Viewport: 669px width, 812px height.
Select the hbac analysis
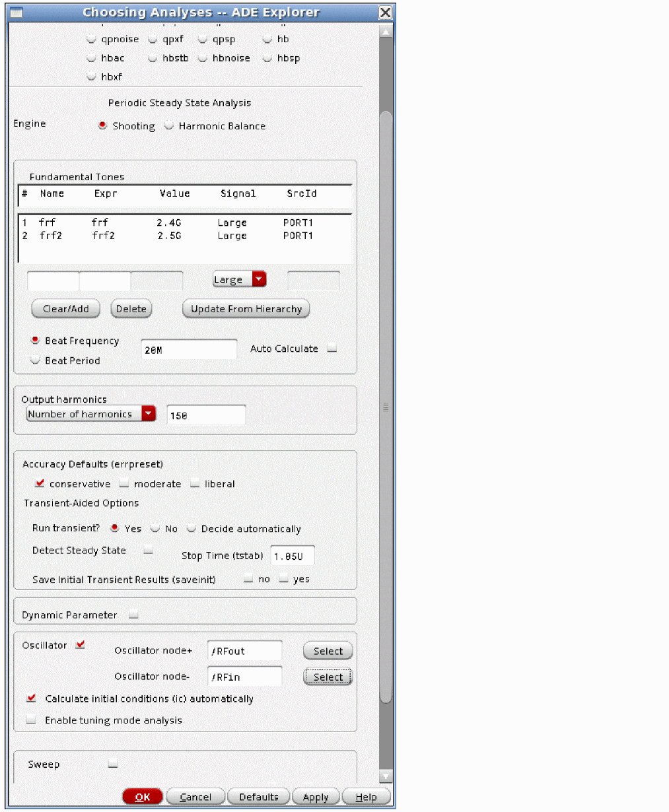click(x=92, y=58)
